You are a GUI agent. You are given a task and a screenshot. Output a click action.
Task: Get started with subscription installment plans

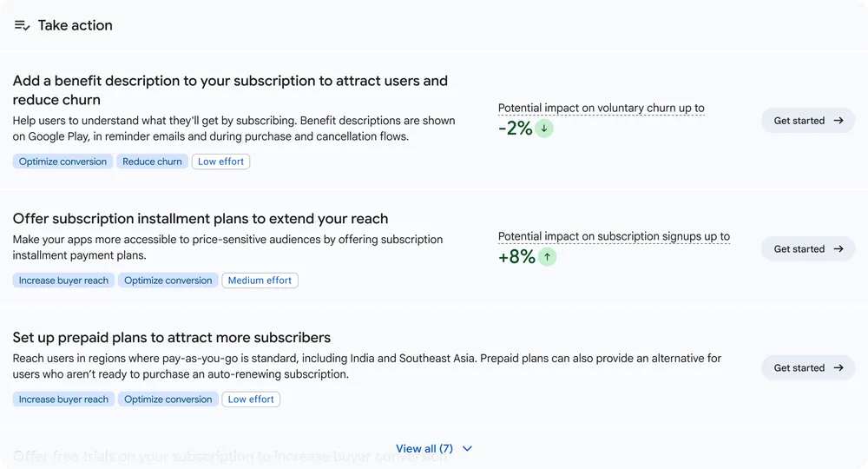[808, 249]
